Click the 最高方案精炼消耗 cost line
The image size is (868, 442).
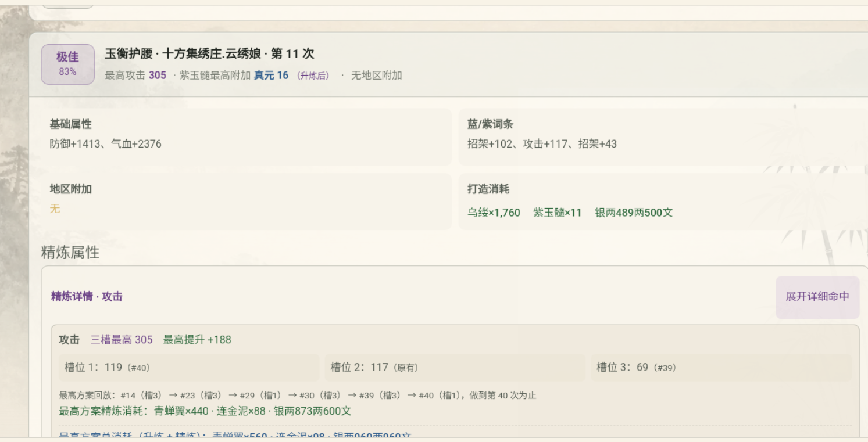205,411
